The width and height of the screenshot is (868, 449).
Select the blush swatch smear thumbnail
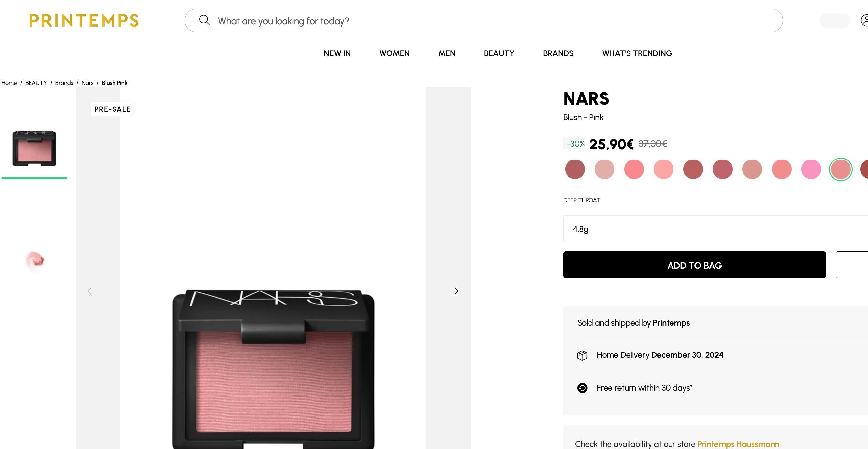click(34, 261)
